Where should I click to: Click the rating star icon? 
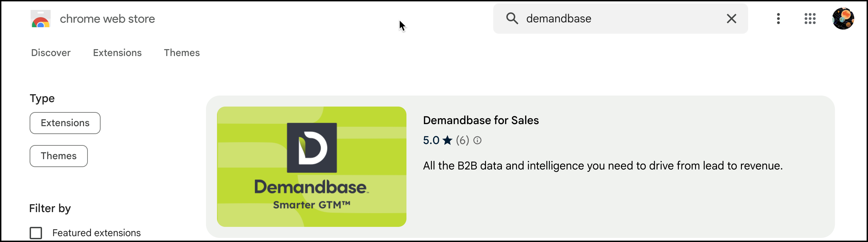(447, 140)
